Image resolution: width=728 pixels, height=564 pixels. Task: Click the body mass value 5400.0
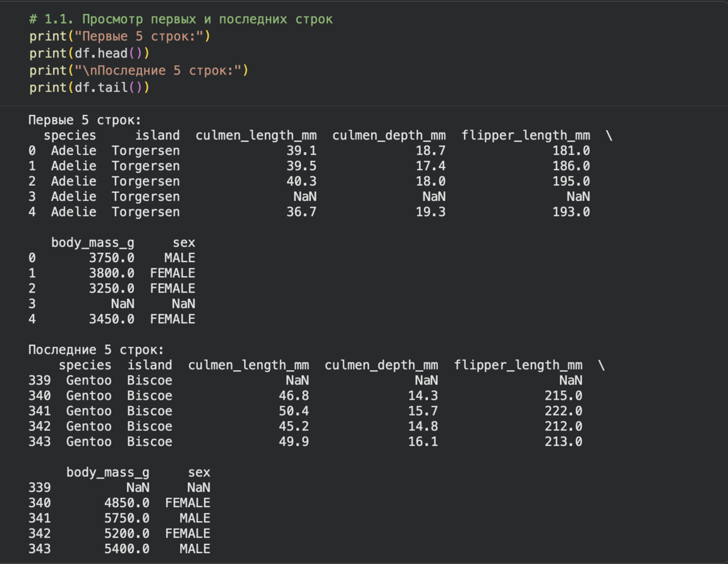coord(126,549)
